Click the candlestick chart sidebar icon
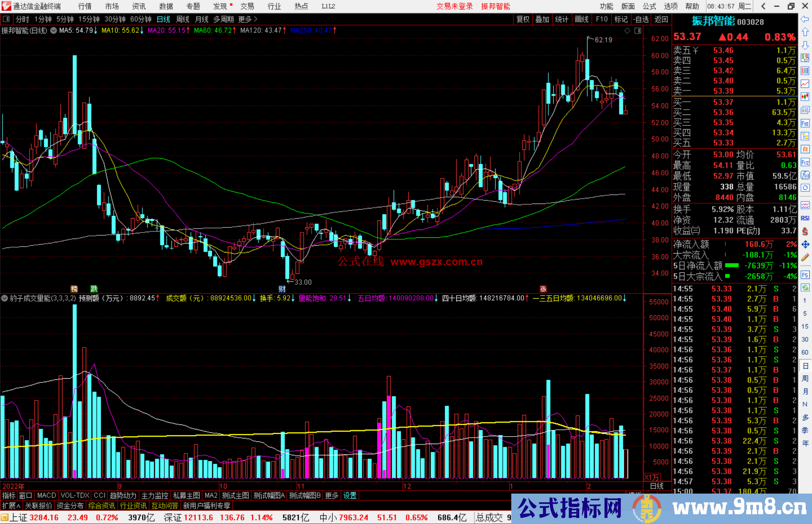The image size is (812, 524). 805,97
